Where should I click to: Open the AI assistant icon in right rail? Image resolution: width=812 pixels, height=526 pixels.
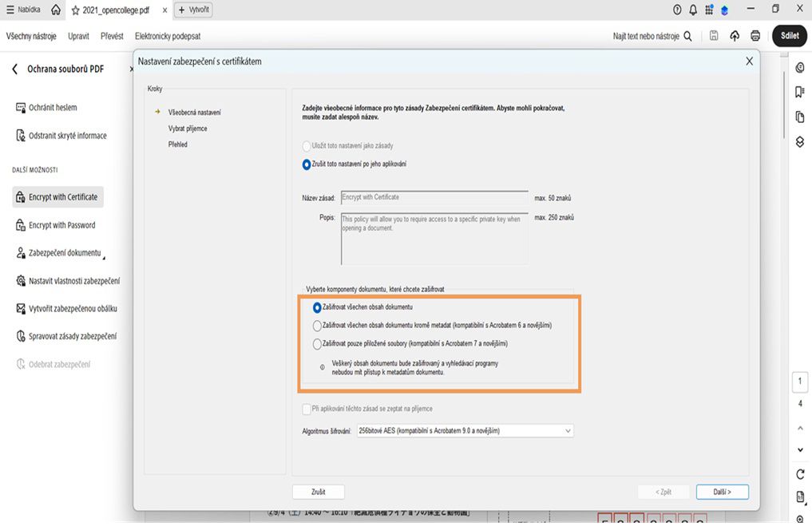pos(800,68)
